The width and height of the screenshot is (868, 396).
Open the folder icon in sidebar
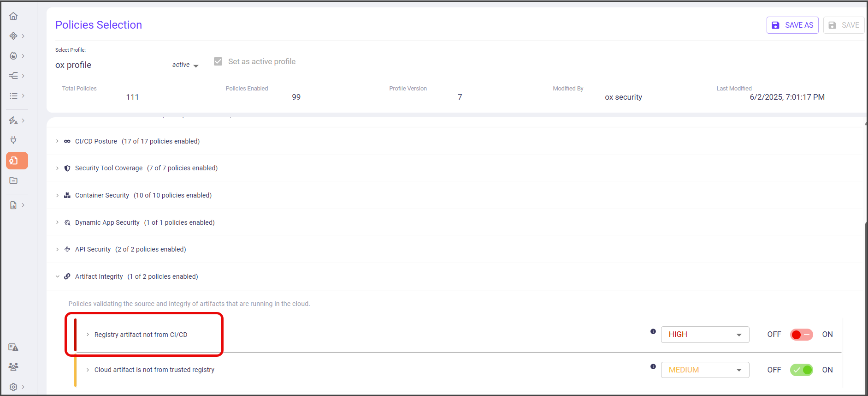click(13, 180)
